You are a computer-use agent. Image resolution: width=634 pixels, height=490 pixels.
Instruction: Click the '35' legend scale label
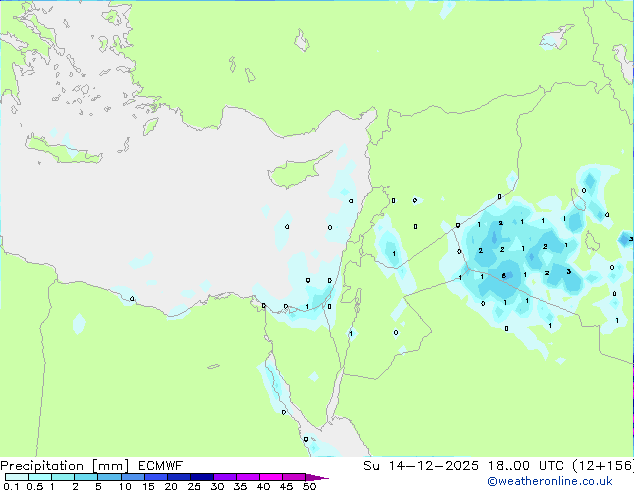coord(240,486)
